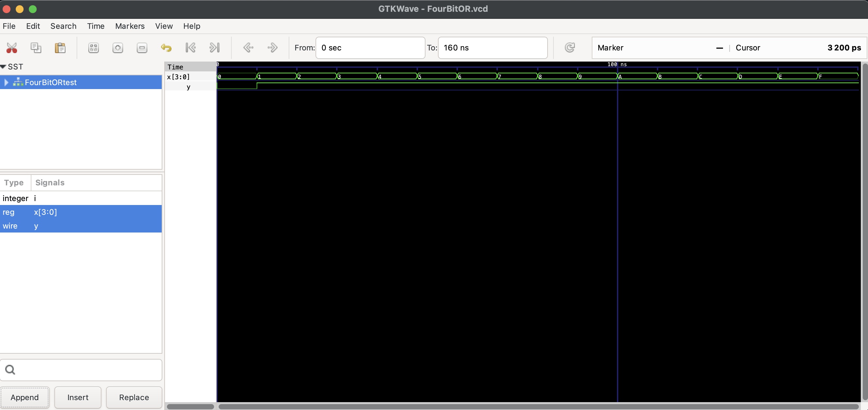The height and width of the screenshot is (410, 868).
Task: Collapse the SST tree section
Action: point(3,66)
